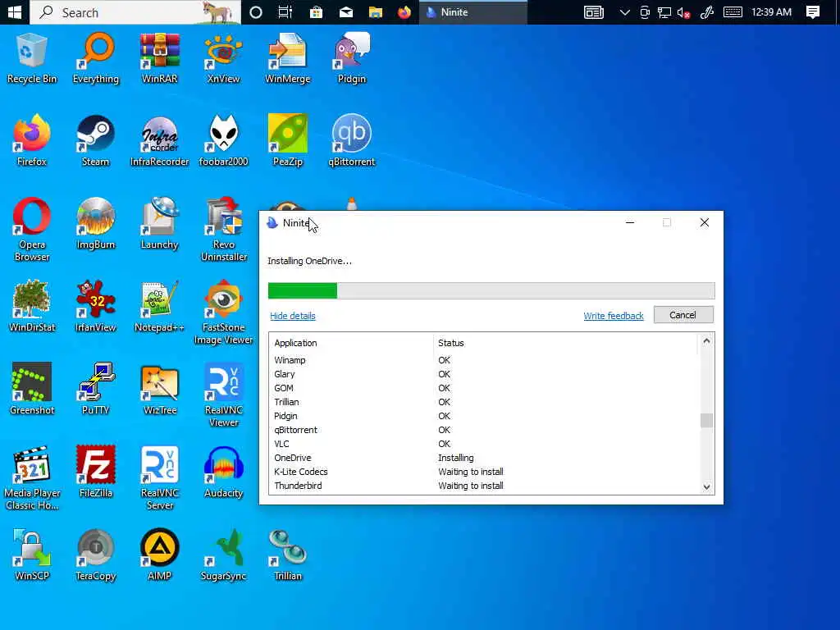This screenshot has height=630, width=840.
Task: Click the ImgBurn desktop icon
Action: pyautogui.click(x=95, y=223)
